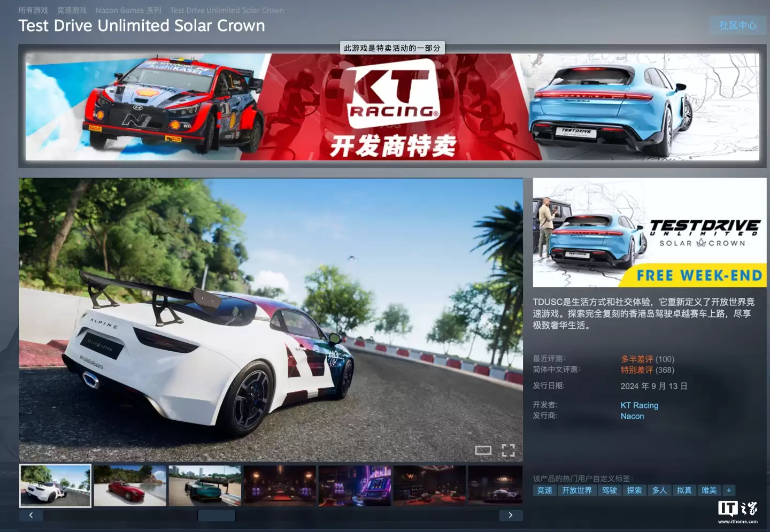Image resolution: width=770 pixels, height=532 pixels.
Task: Open Nacon Games 系列 breadcrumb link
Action: [128, 10]
